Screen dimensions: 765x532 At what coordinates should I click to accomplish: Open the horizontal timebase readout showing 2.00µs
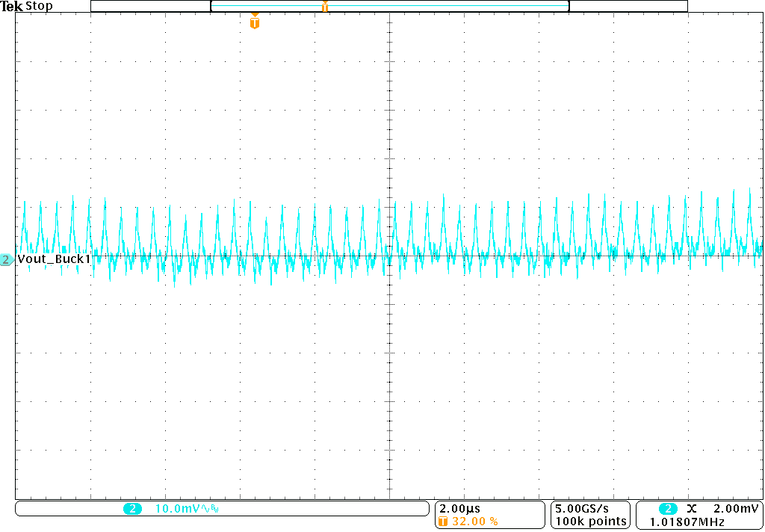coord(459,507)
